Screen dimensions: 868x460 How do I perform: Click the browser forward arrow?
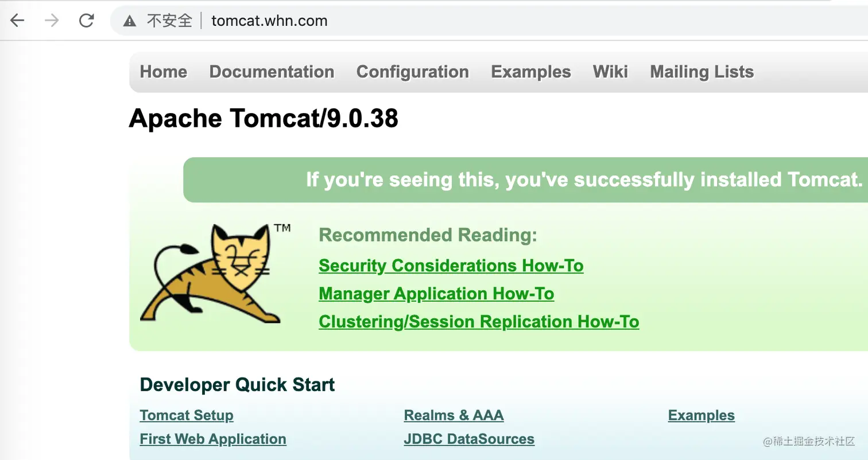point(52,21)
